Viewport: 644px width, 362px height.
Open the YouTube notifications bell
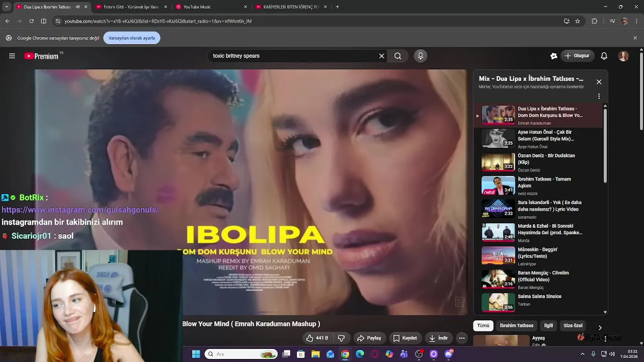point(604,56)
